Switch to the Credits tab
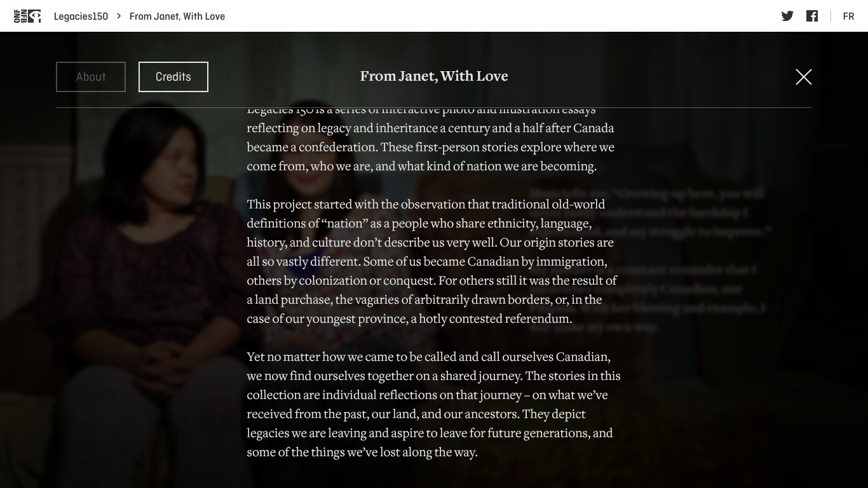 (173, 77)
